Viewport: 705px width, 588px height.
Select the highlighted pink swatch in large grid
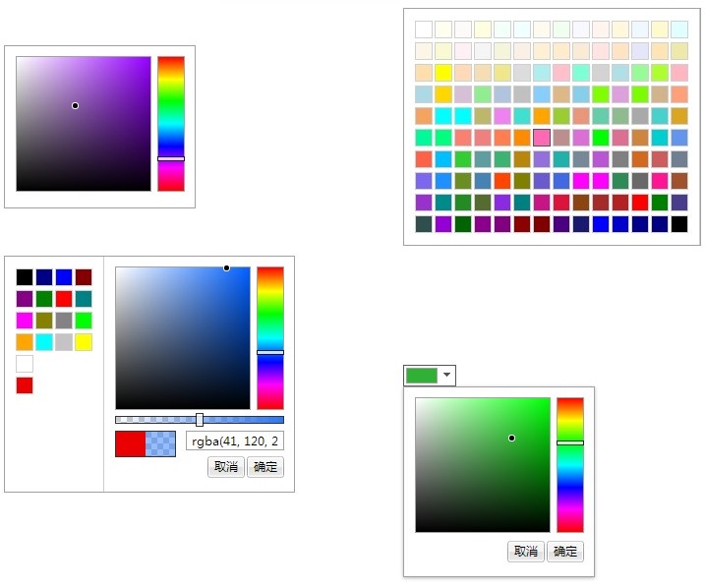542,138
